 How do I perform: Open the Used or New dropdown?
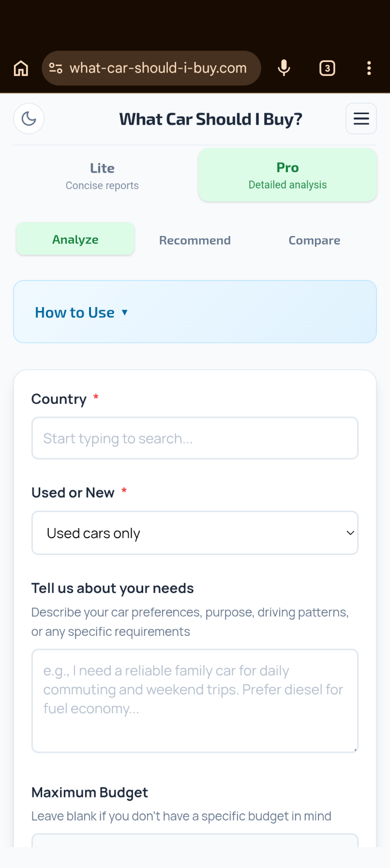195,532
